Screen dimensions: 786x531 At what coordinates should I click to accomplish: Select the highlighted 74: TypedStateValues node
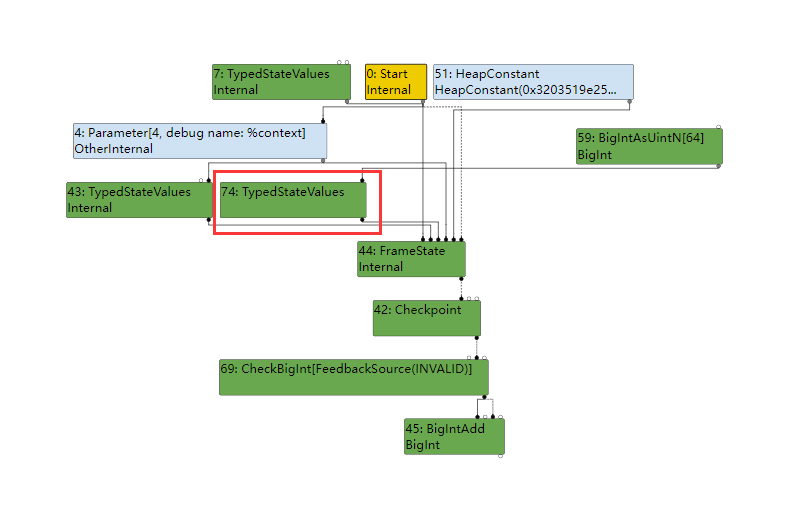tap(292, 200)
